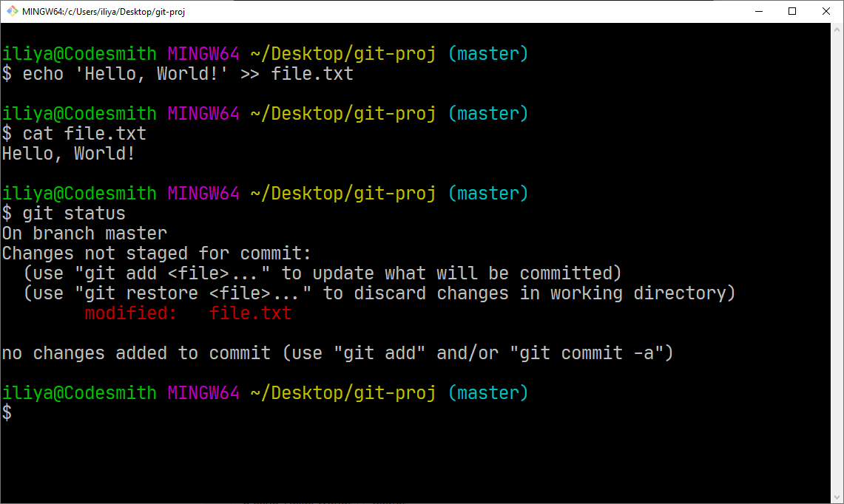The width and height of the screenshot is (844, 504).
Task: Click the 'git add <file>...' hint line
Action: pyautogui.click(x=323, y=273)
